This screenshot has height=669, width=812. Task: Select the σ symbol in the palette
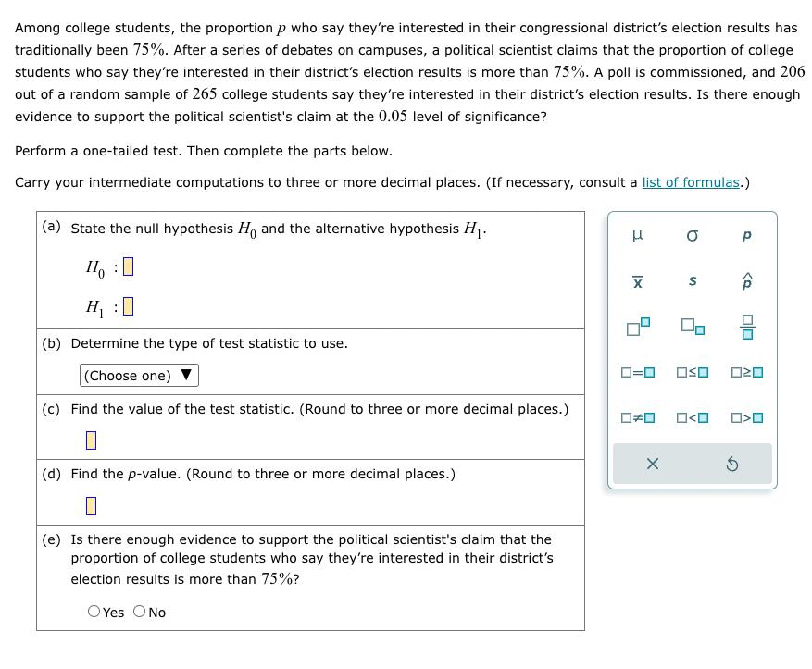click(x=693, y=235)
